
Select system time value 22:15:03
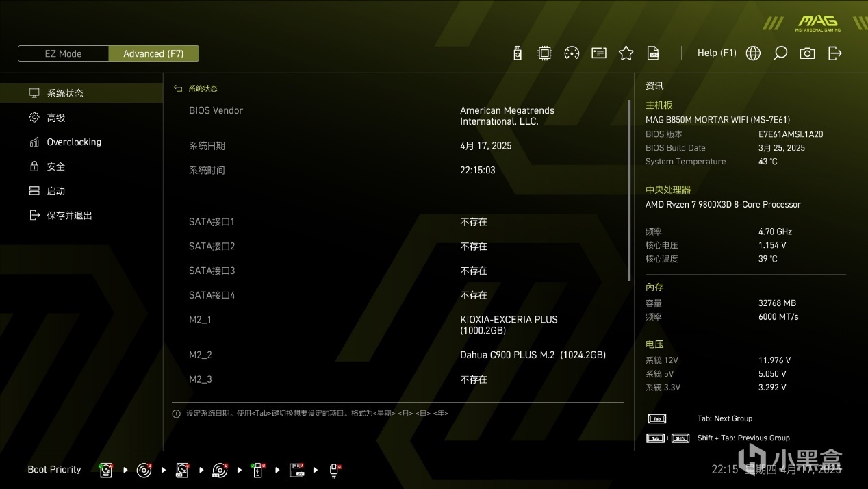click(478, 170)
